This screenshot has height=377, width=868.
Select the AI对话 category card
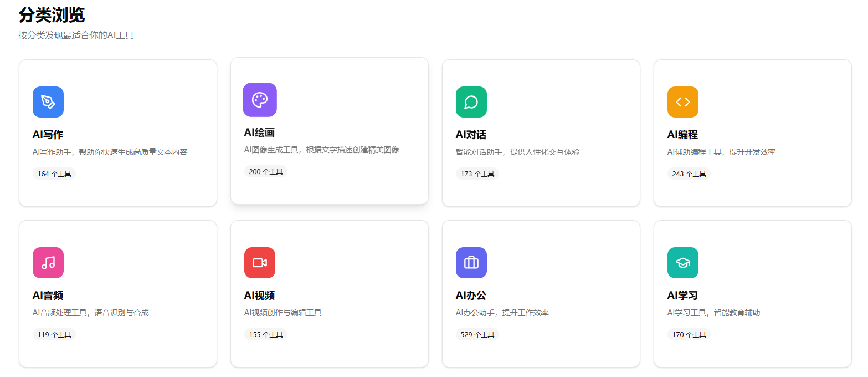(541, 132)
